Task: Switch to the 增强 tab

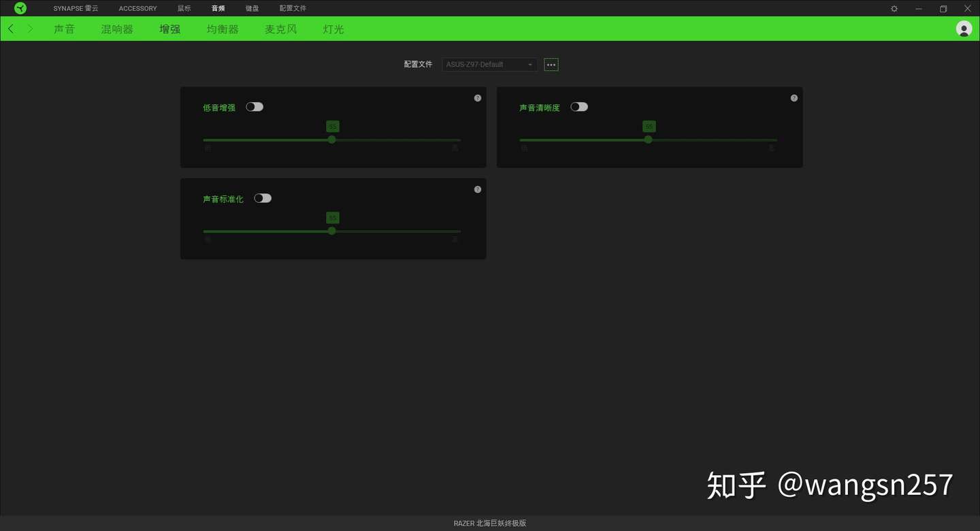Action: click(169, 29)
